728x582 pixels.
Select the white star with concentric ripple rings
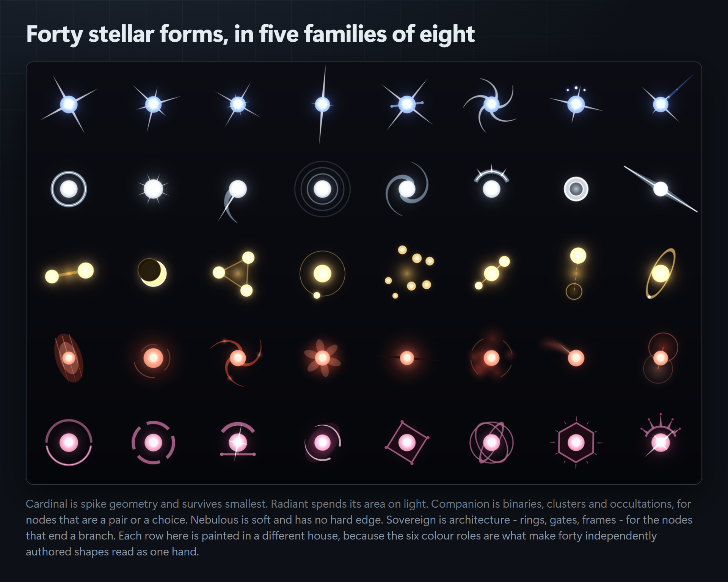tap(322, 189)
